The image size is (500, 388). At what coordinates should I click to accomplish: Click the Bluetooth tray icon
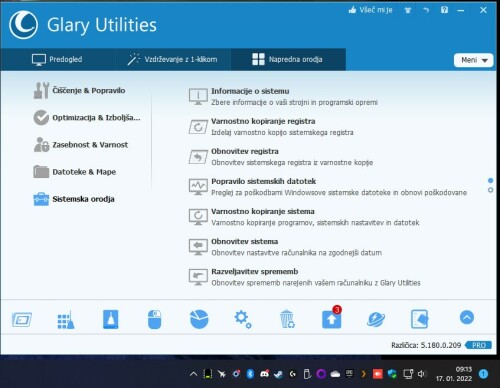[250, 374]
